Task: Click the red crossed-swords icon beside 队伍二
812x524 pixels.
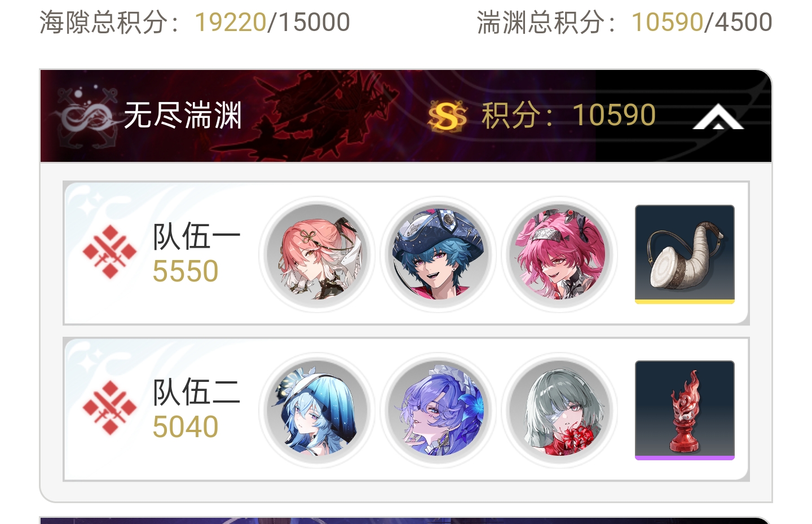Action: click(109, 407)
